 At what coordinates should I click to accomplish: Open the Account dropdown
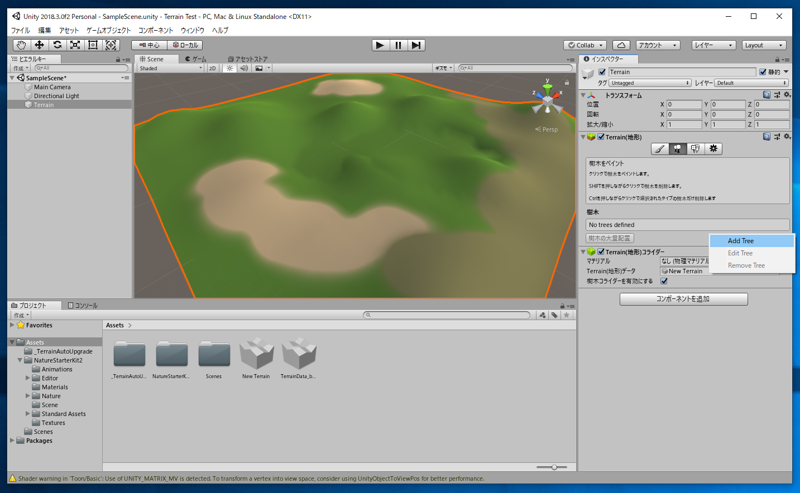(658, 45)
